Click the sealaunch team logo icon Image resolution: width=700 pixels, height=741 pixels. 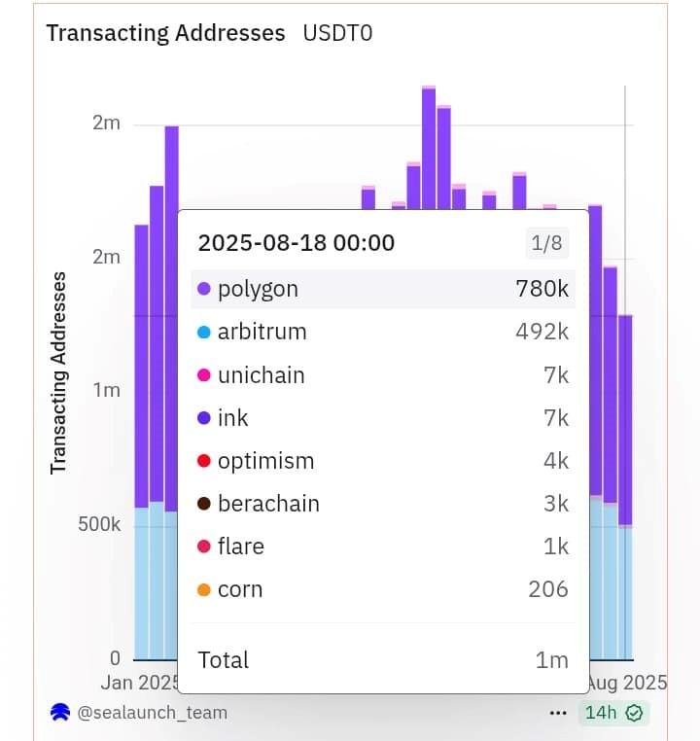[60, 712]
